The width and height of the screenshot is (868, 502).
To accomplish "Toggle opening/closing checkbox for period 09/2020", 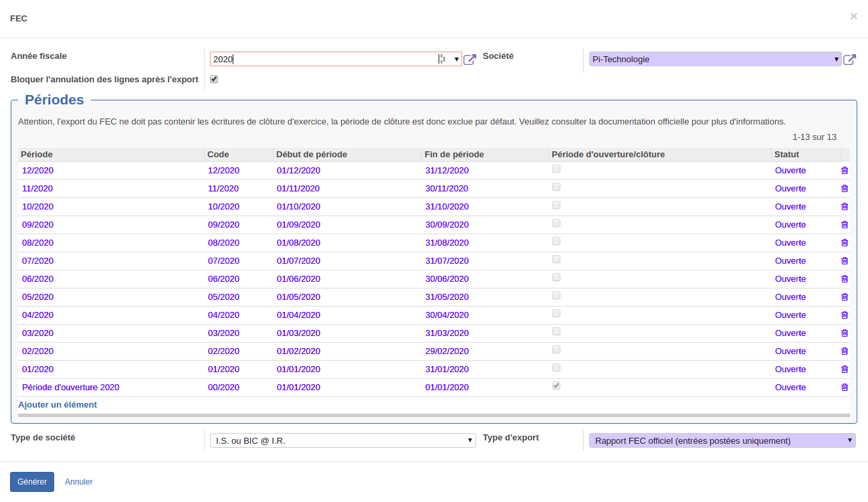I will tap(556, 224).
